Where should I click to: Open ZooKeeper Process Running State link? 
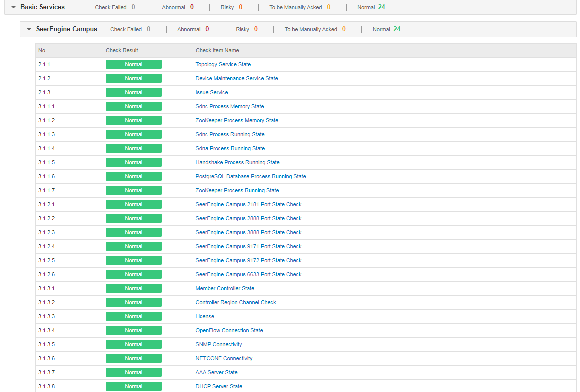tap(237, 190)
